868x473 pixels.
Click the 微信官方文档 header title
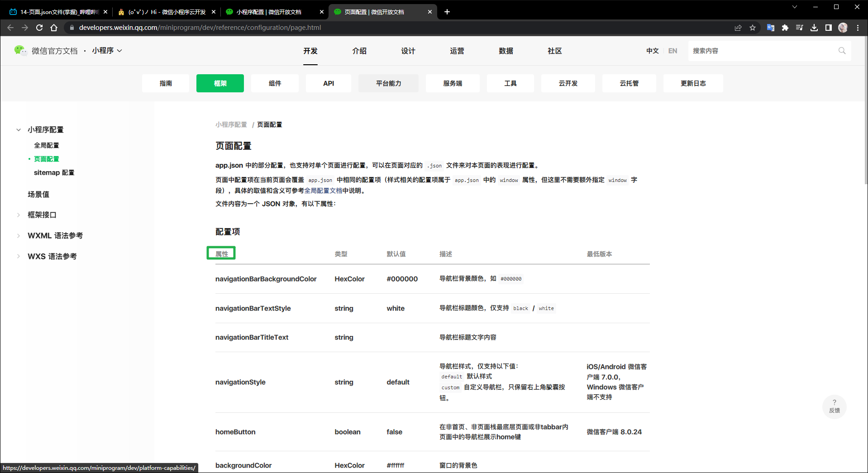pos(55,51)
